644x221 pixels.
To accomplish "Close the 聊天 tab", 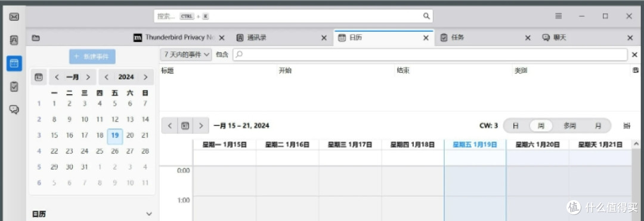I will (630, 38).
